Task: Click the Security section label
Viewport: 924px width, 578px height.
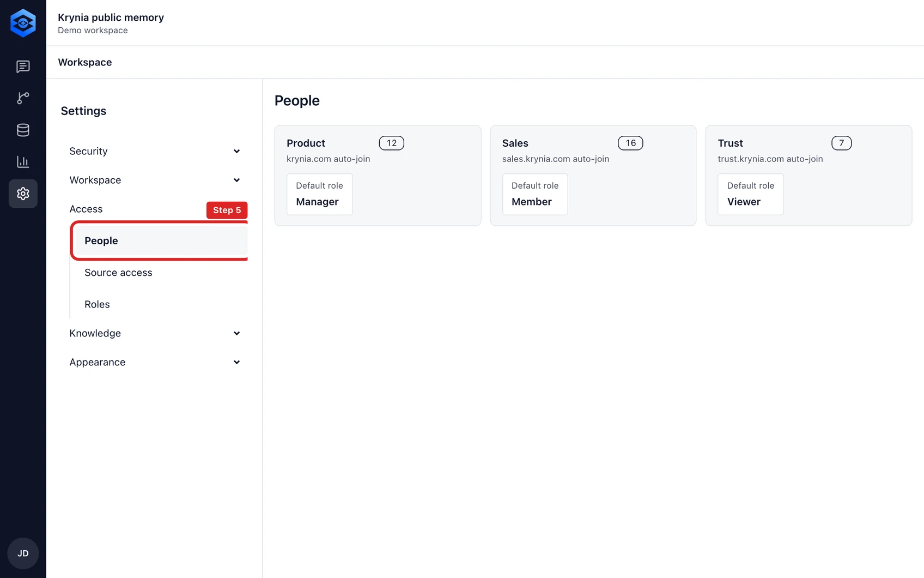Action: click(x=88, y=151)
